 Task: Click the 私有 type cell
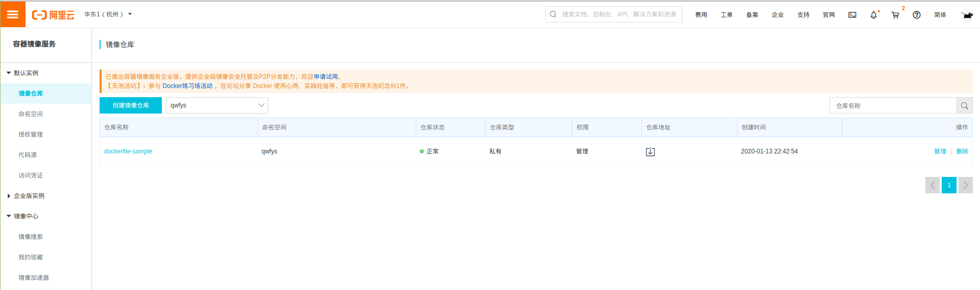495,151
